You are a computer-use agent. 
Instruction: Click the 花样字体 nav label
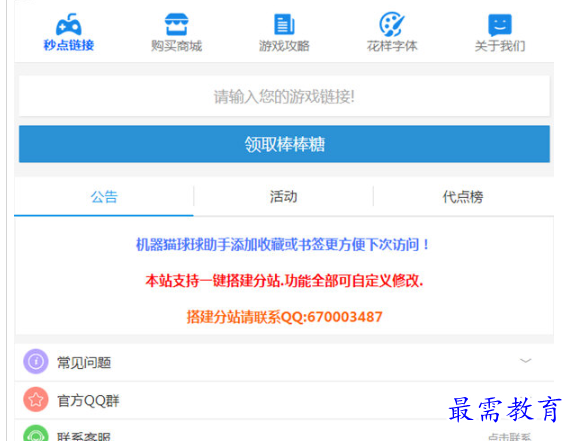point(392,46)
